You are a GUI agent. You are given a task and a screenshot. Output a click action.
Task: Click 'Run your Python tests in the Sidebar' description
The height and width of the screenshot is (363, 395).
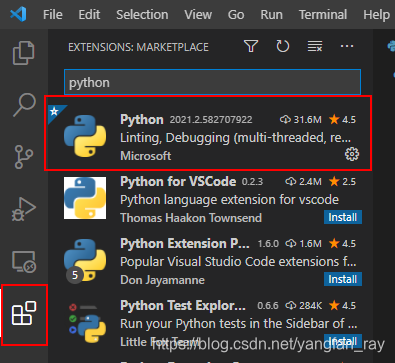coord(239,324)
